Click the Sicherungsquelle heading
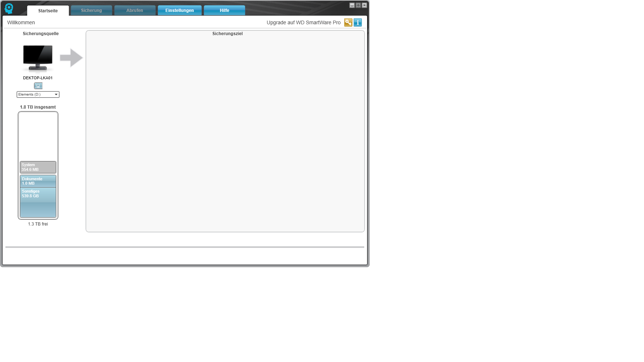644x362 pixels. click(41, 34)
